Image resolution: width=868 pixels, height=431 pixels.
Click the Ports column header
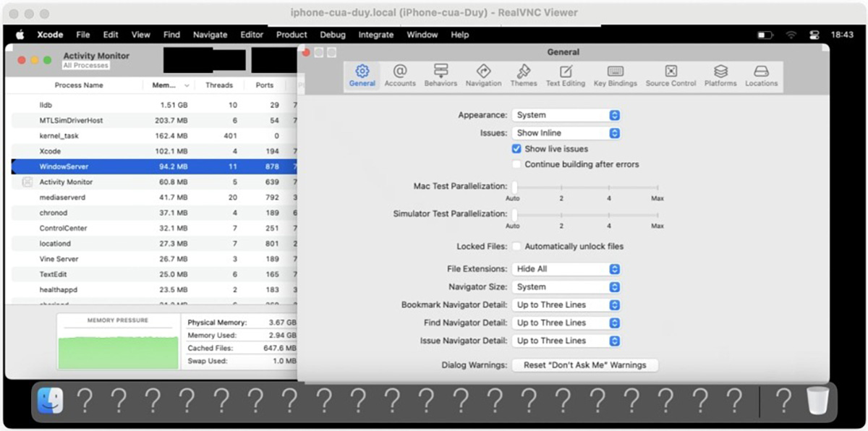click(265, 85)
